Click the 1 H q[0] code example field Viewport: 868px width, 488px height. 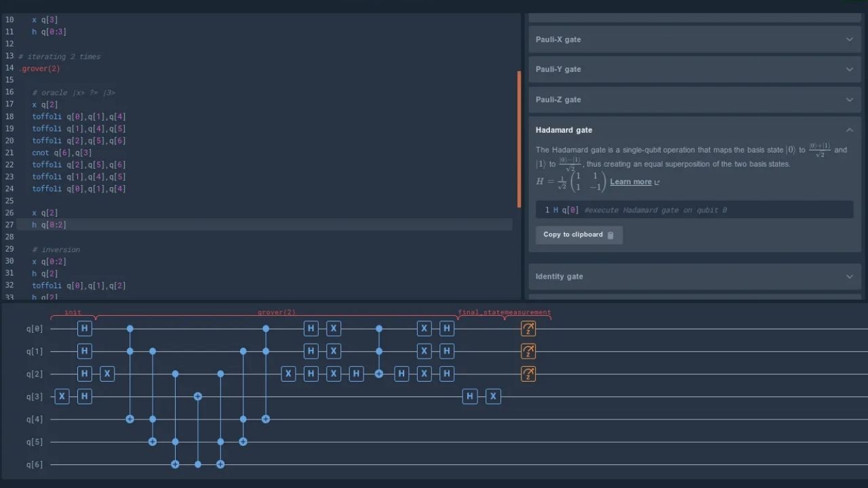pos(694,210)
